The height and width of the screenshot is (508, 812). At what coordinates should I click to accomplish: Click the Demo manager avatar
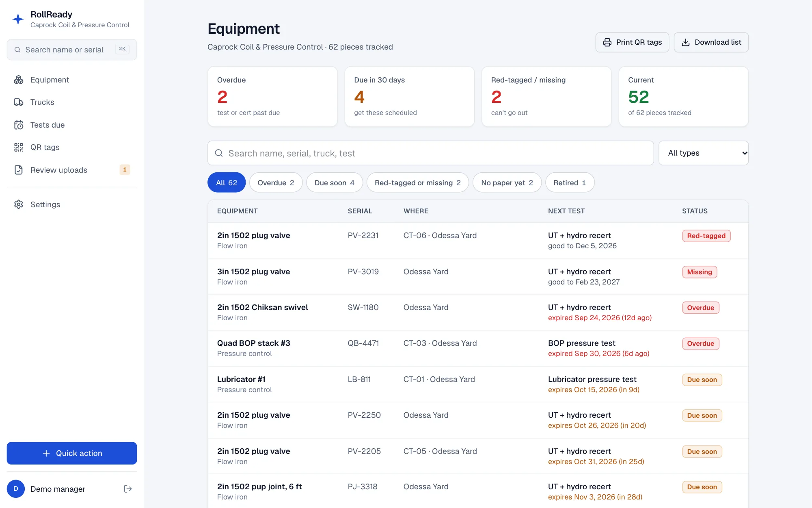(x=16, y=489)
